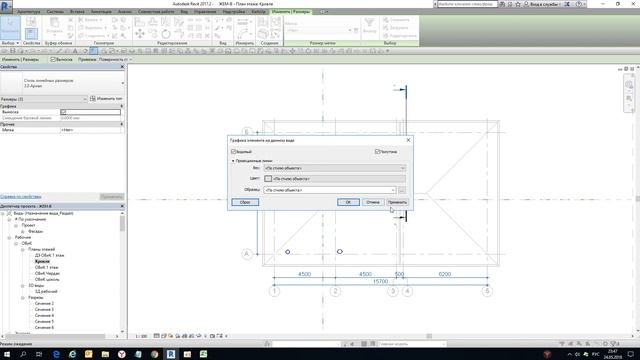Open Chrome browser from taskbar
This screenshot has height=360, width=640.
click(x=154, y=354)
